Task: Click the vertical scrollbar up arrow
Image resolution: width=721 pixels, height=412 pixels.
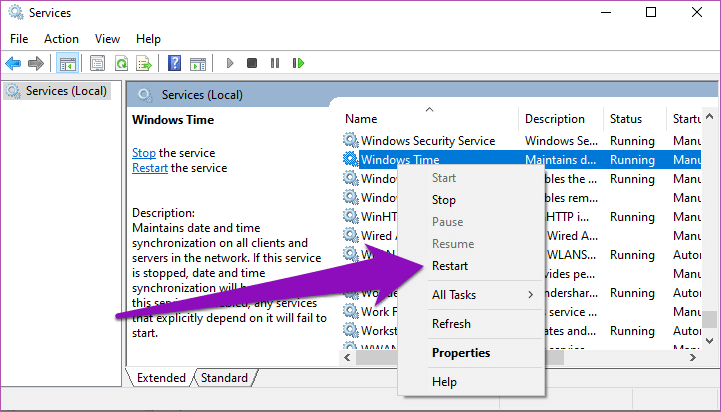Action: coord(710,117)
